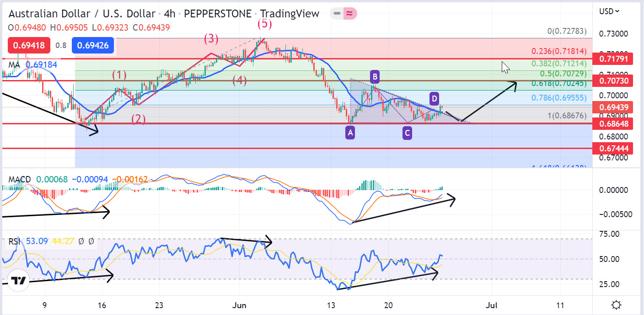Image resolution: width=644 pixels, height=315 pixels.
Task: Select the purple wave marker B
Action: (375, 76)
